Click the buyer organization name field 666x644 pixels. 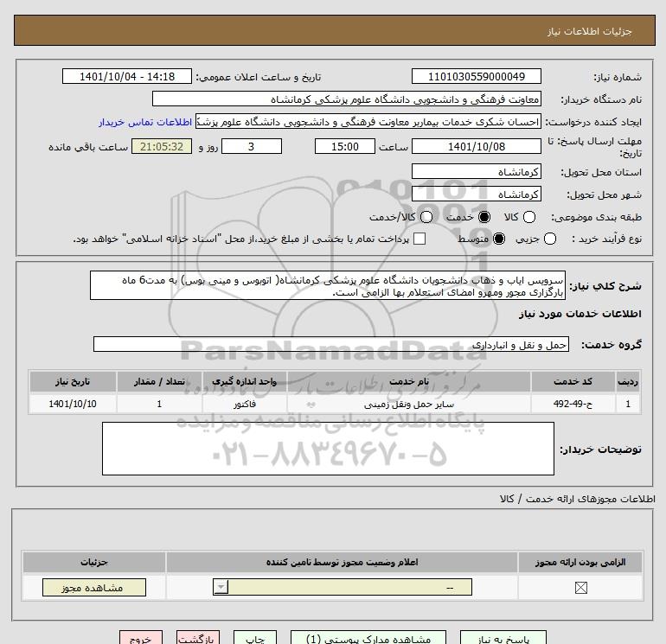(x=347, y=99)
